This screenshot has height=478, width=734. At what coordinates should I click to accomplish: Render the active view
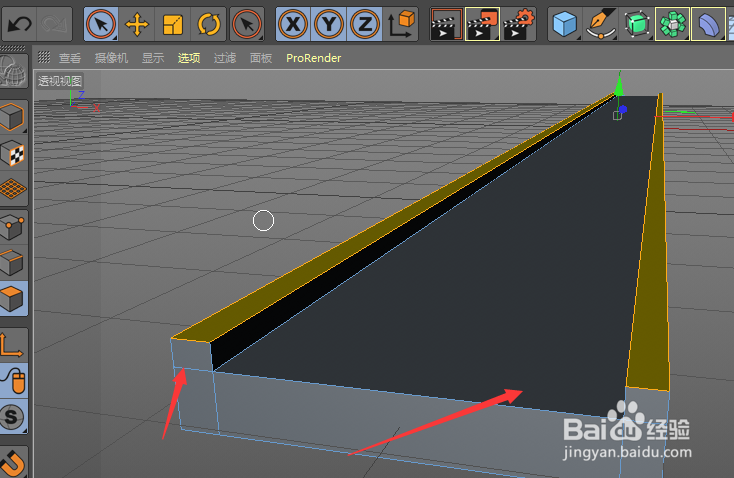446,24
